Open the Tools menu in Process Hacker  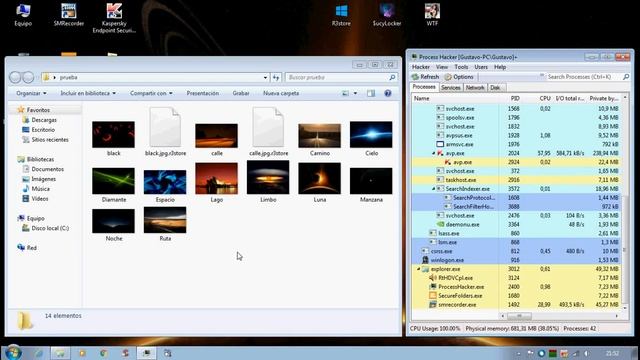[461, 67]
